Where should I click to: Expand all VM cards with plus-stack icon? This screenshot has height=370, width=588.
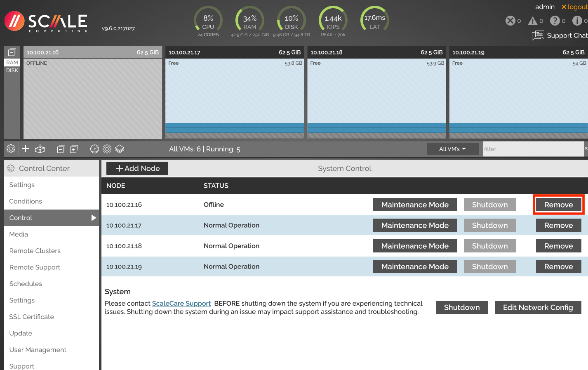click(74, 149)
